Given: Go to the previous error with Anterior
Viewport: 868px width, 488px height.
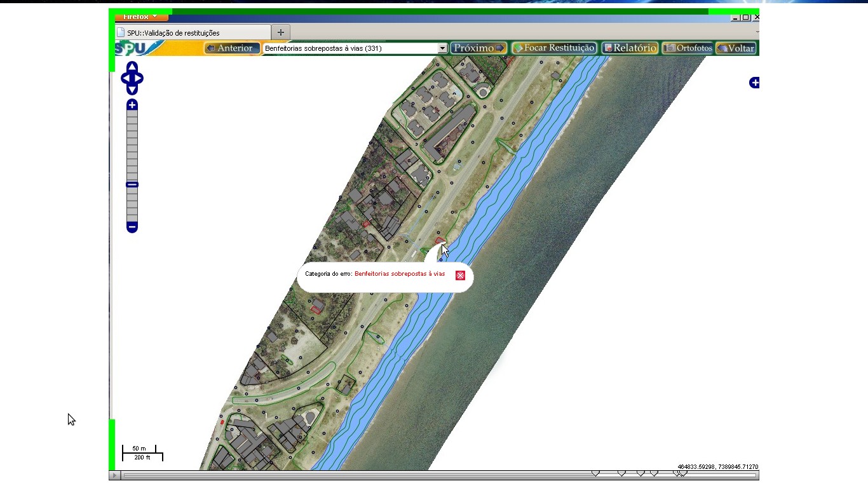Looking at the screenshot, I should tap(232, 48).
